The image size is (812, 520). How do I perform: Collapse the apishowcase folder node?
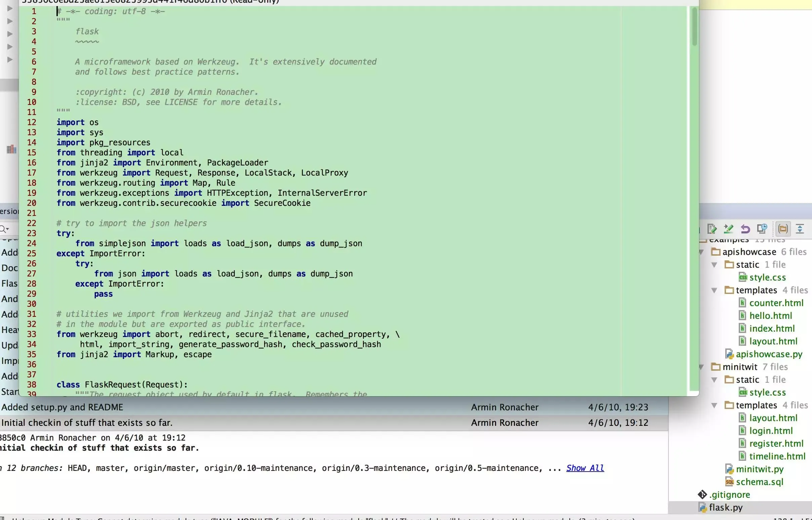701,252
